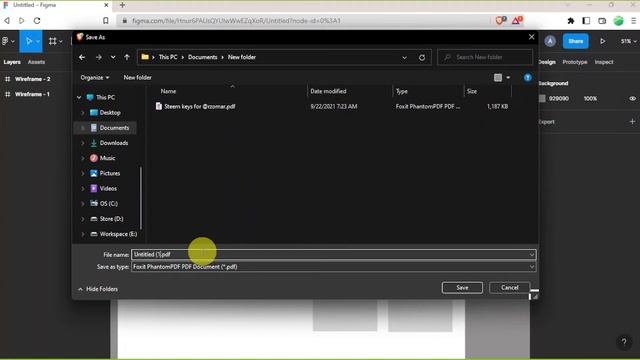
Task: Click the Figma user avatar A
Action: (550, 41)
